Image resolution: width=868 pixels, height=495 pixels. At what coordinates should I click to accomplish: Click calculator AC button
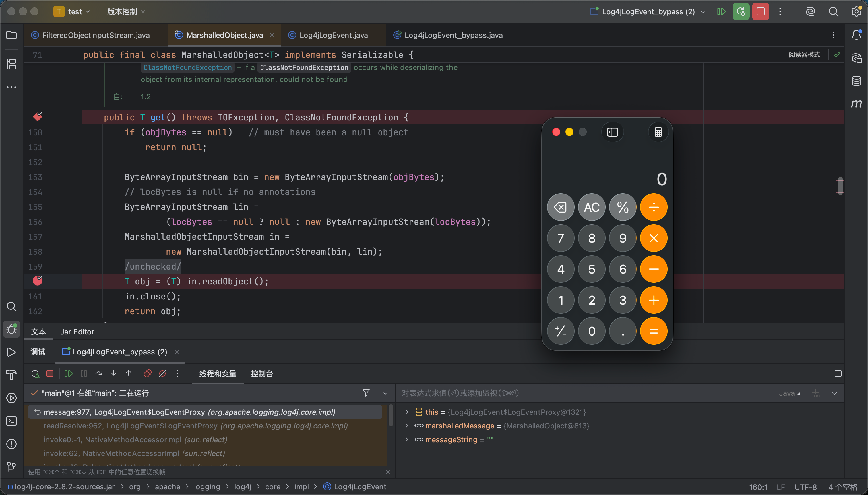[592, 207]
